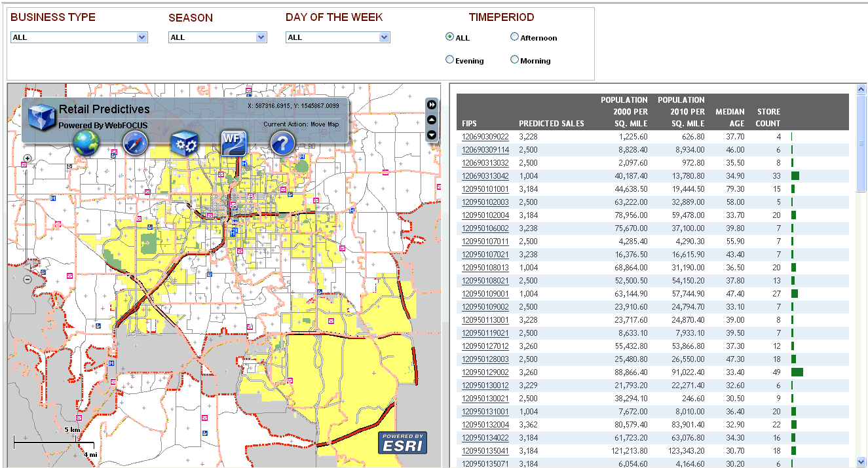Open FIPS link 120950101001
The image size is (868, 468).
click(485, 189)
